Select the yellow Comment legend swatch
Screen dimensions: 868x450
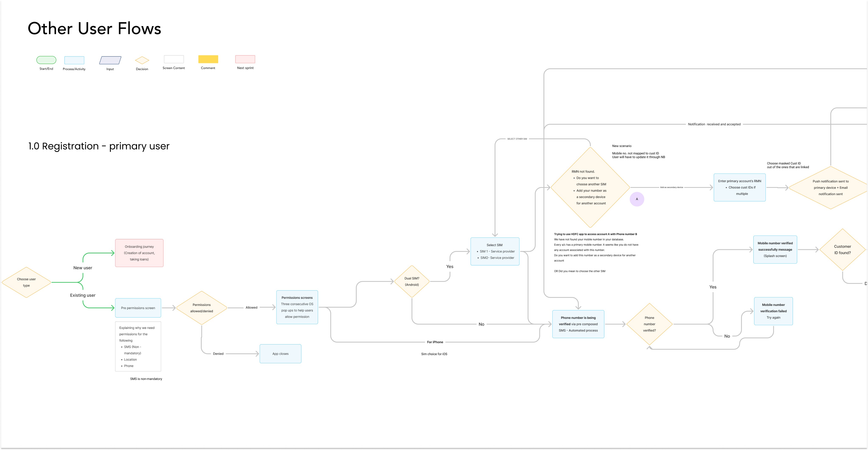pos(208,59)
